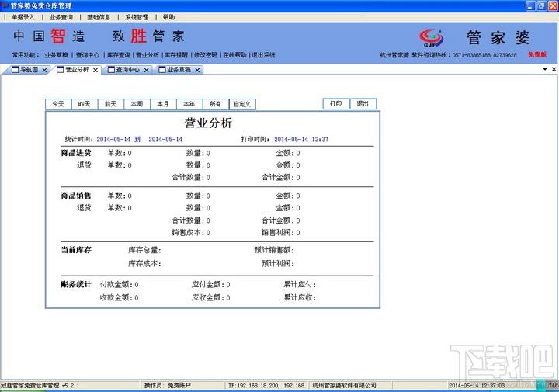Open the 单据录入 menu
The height and width of the screenshot is (392, 559).
23,17
